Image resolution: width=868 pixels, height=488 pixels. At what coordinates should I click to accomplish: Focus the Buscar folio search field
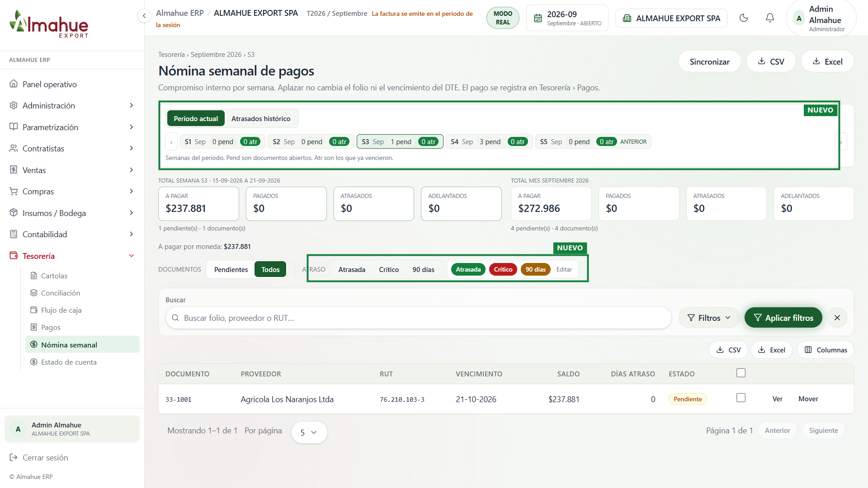tap(419, 318)
